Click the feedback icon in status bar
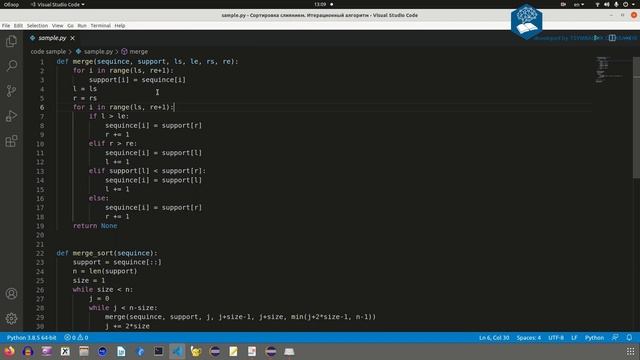This screenshot has height=360, width=640. pyautogui.click(x=615, y=338)
